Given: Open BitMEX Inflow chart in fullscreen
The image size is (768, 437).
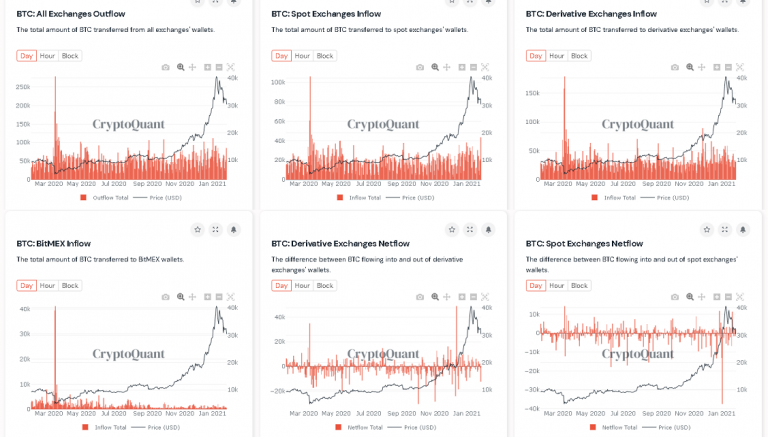Looking at the screenshot, I should 215,229.
